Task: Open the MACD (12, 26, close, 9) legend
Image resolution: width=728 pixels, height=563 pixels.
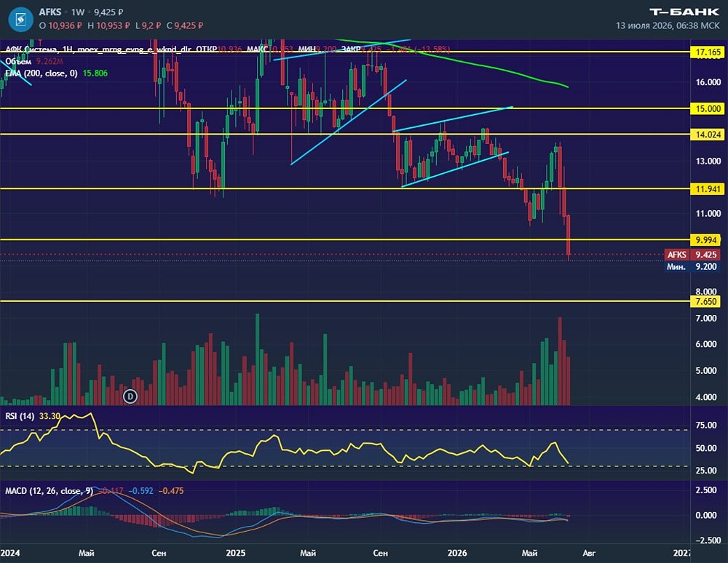Action: point(49,491)
